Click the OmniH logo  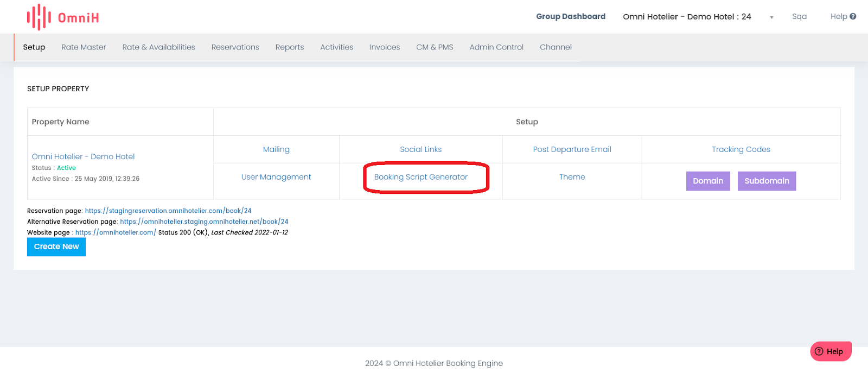pyautogui.click(x=63, y=17)
